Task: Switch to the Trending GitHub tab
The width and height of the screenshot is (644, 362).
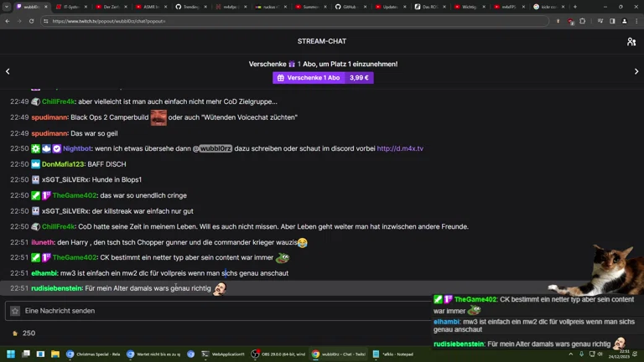Action: [x=191, y=7]
